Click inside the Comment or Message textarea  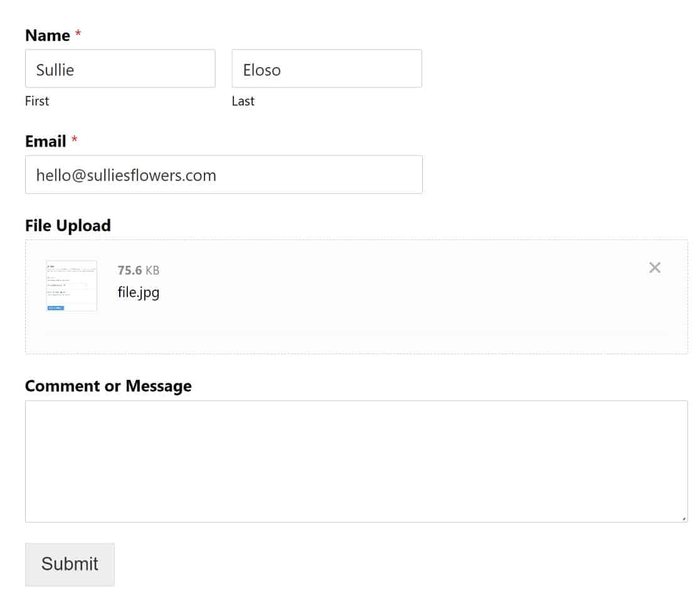(x=356, y=461)
